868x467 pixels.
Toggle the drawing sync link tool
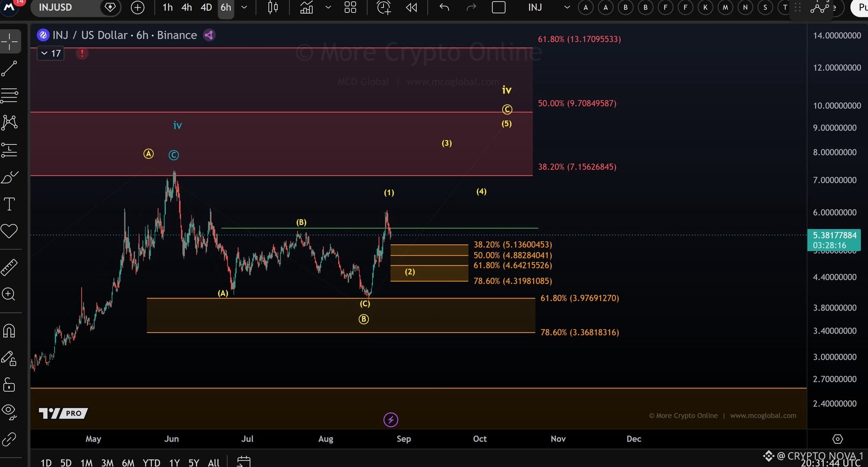click(x=9, y=439)
